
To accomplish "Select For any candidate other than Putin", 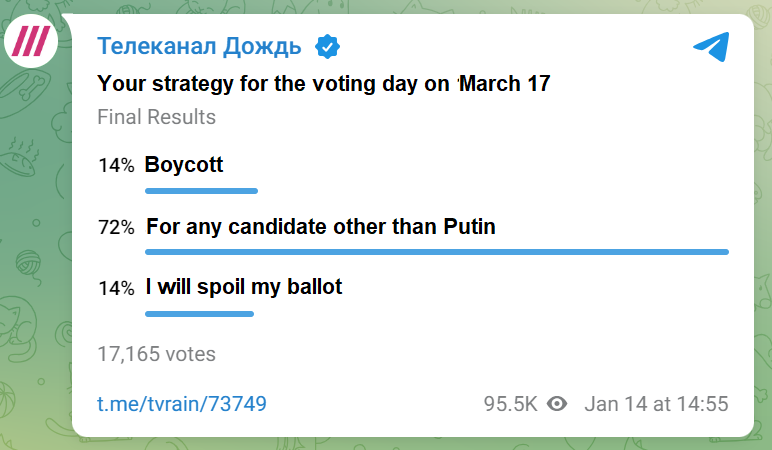I will point(321,226).
